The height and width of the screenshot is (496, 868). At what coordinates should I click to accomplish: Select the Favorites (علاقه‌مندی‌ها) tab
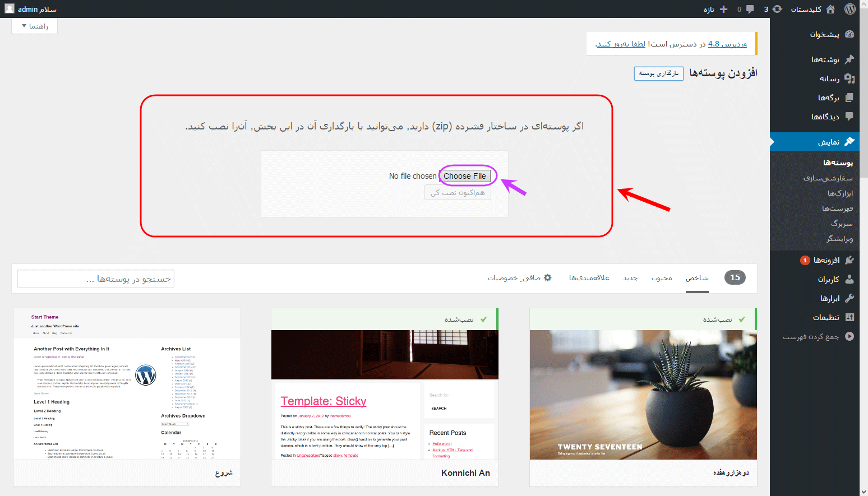589,278
